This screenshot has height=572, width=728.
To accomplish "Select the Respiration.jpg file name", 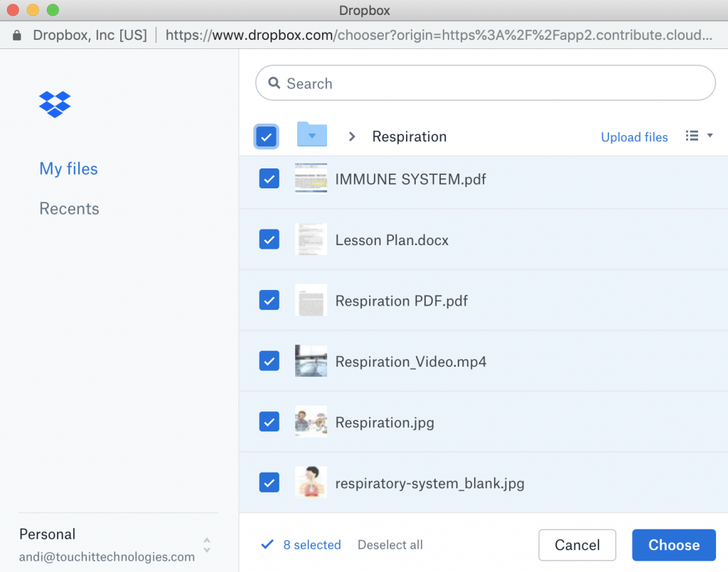I will pos(385,423).
